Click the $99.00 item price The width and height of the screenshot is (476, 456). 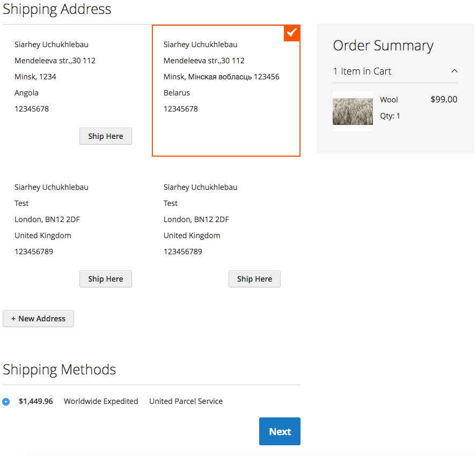click(x=444, y=99)
